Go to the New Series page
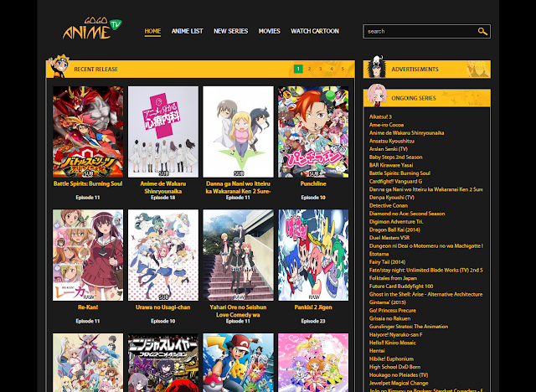536x392 pixels. coord(231,31)
